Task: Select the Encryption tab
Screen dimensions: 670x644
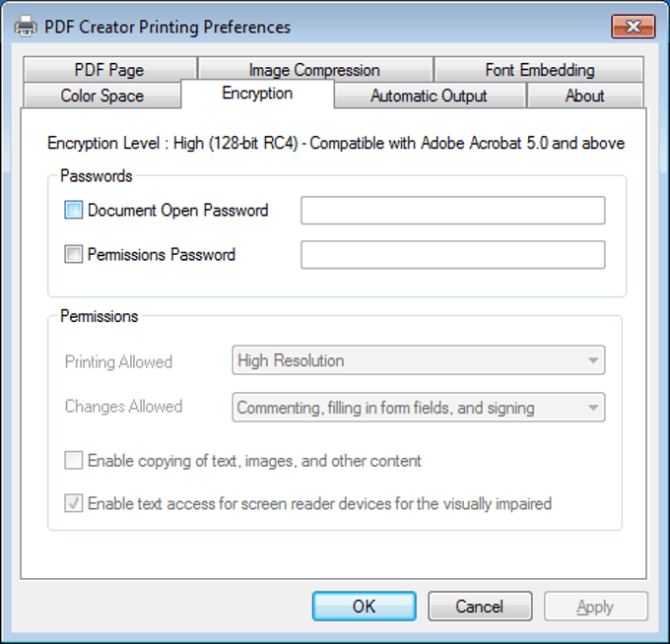Action: [257, 94]
